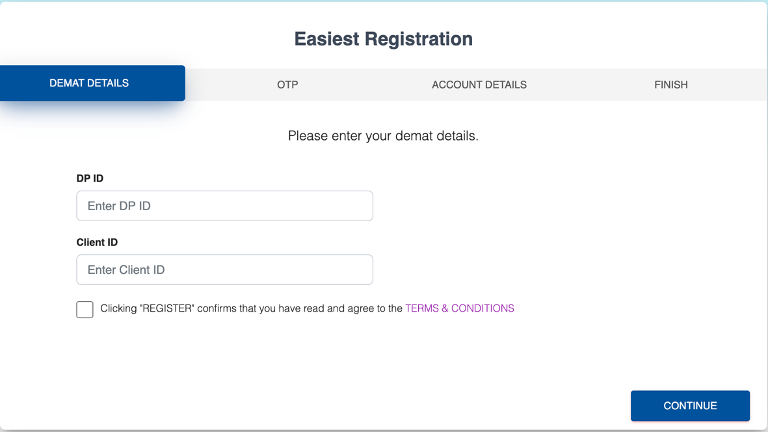Click the 'Please enter your demat details' text
This screenshot has width=768, height=432.
(383, 135)
